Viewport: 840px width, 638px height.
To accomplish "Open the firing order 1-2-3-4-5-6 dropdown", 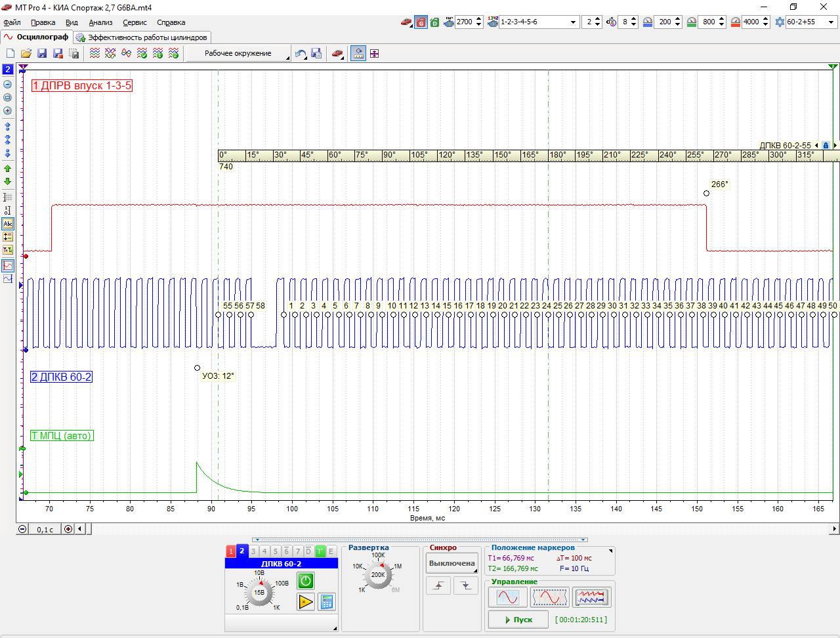I will coord(573,22).
